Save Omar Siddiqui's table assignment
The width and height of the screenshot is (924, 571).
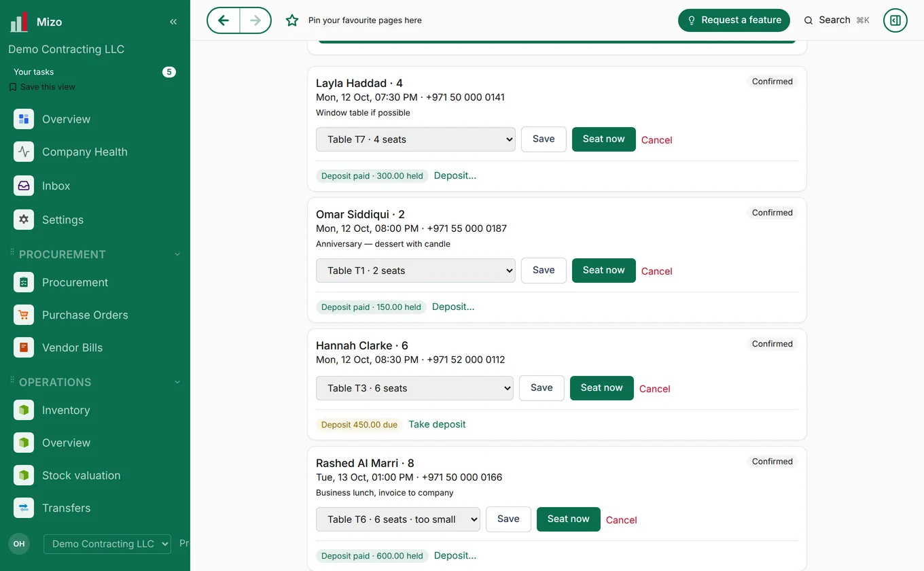pyautogui.click(x=544, y=271)
